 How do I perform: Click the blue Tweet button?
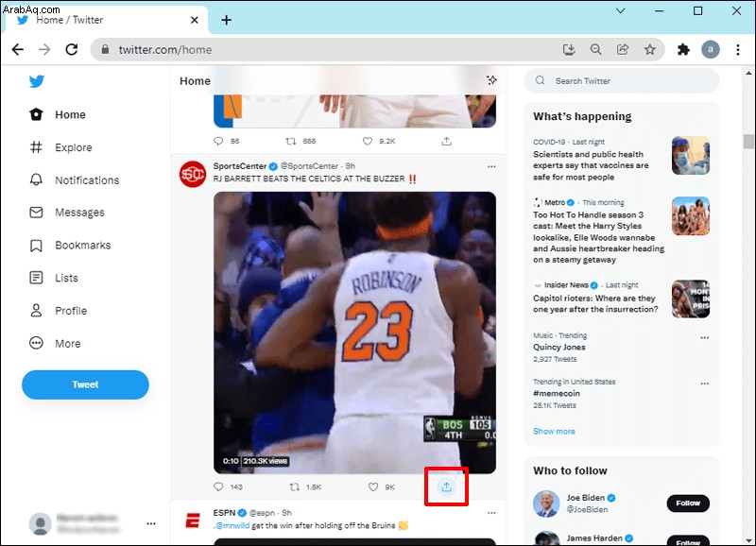coord(85,384)
